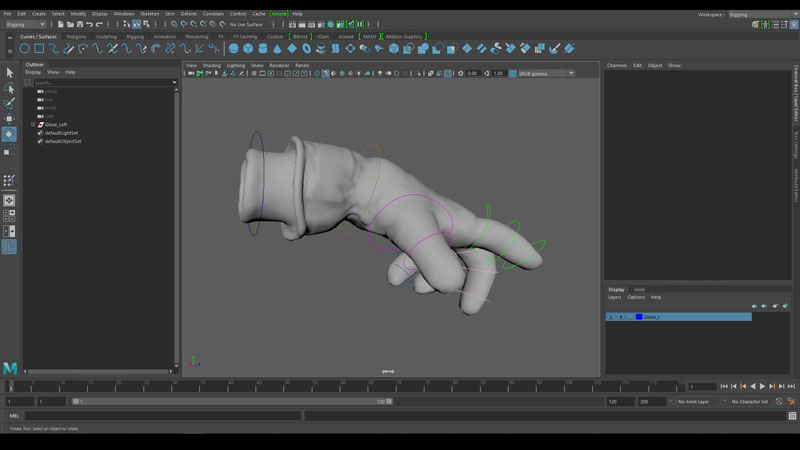Click the blue Glove_L layer color swatch

639,317
